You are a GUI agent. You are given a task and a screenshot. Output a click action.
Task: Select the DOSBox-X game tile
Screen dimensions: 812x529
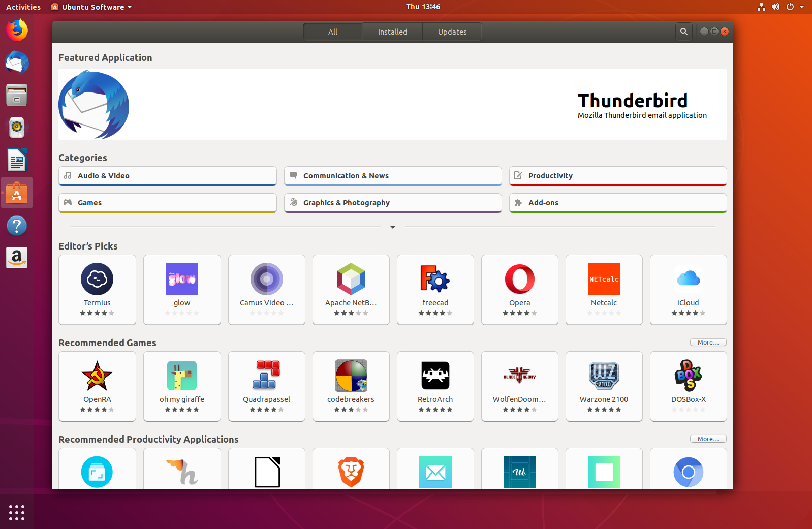coord(689,386)
